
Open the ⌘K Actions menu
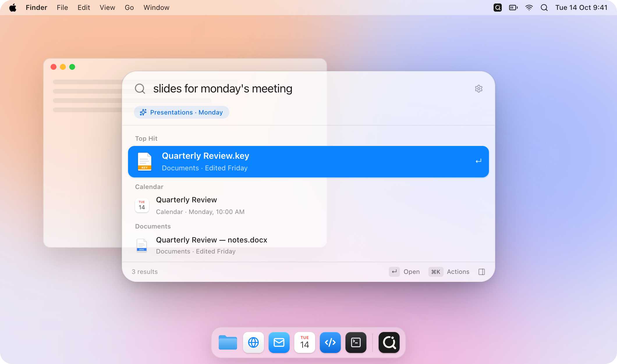(449, 272)
